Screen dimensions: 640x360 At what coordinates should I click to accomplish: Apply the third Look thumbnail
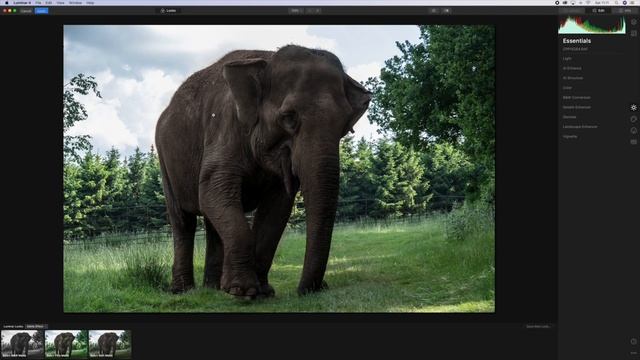click(110, 344)
